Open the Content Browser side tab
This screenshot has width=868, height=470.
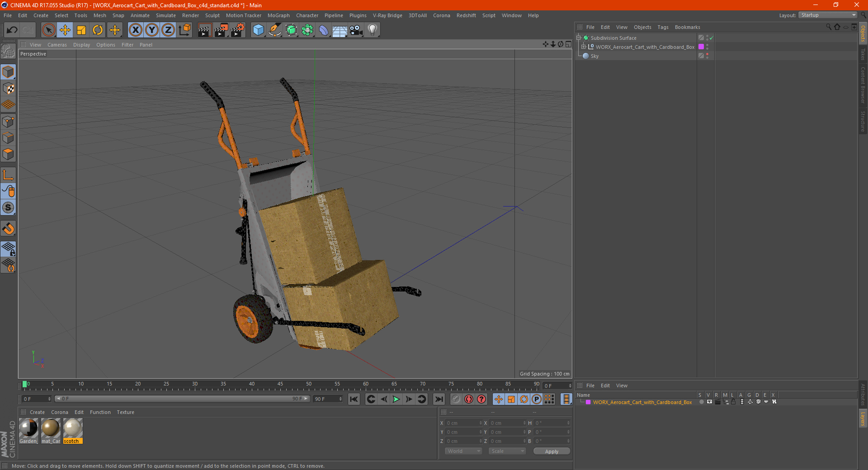tap(863, 85)
